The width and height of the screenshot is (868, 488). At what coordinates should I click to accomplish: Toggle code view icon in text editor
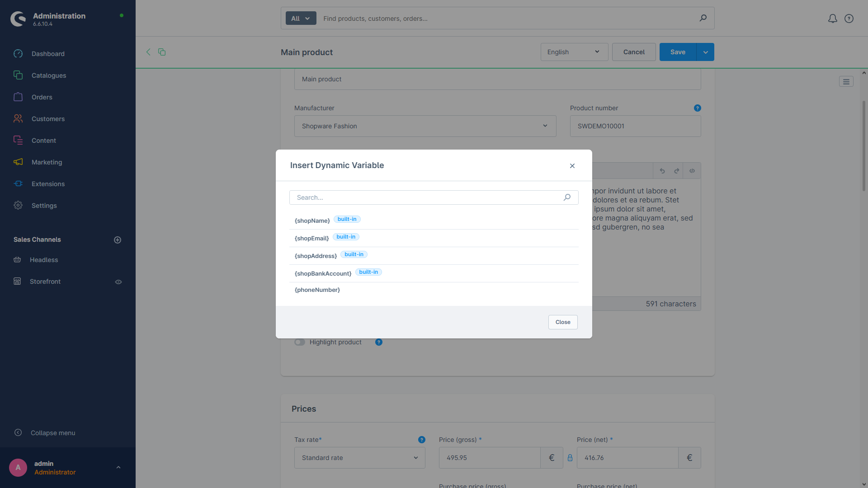692,171
